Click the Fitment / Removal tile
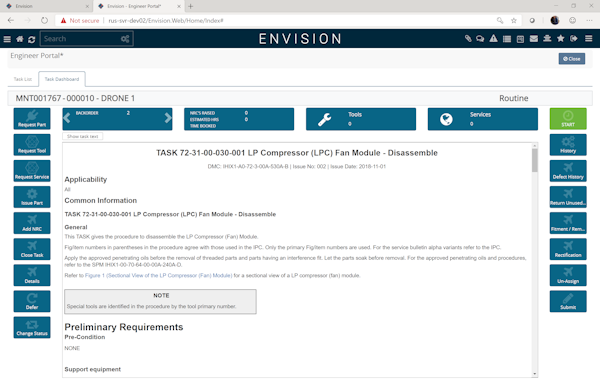 [x=568, y=223]
